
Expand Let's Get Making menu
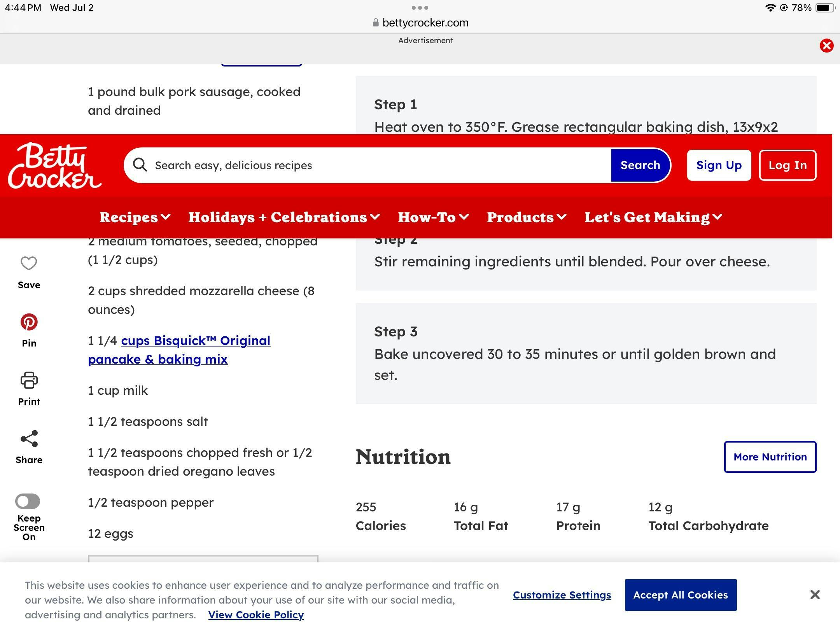click(654, 217)
